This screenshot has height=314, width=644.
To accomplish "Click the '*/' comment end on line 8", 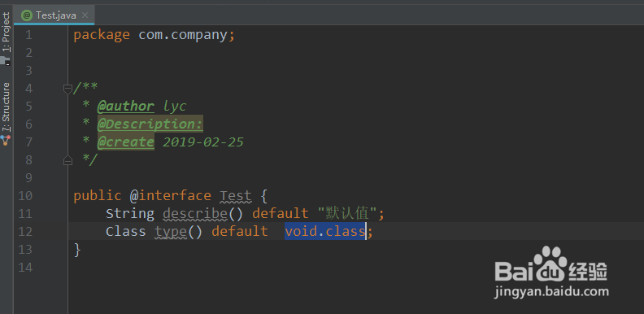I will (90, 160).
